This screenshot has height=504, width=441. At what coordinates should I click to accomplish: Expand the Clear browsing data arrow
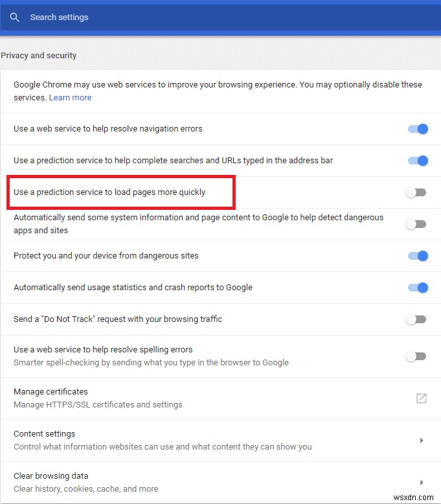tap(422, 483)
